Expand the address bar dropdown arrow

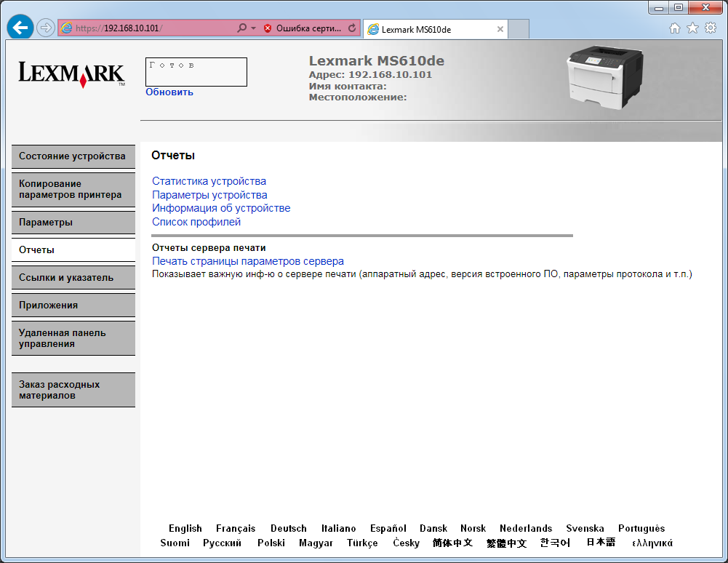coord(254,28)
